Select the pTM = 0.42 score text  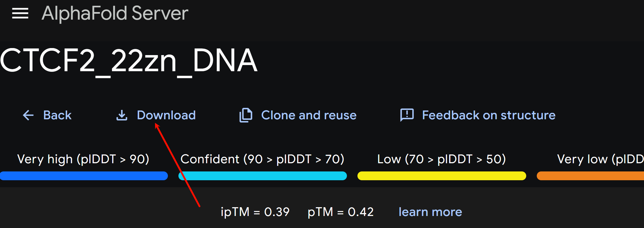340,212
